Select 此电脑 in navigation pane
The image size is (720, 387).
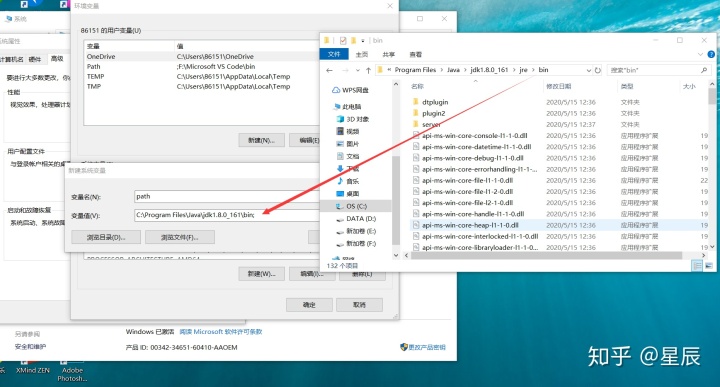[348, 107]
